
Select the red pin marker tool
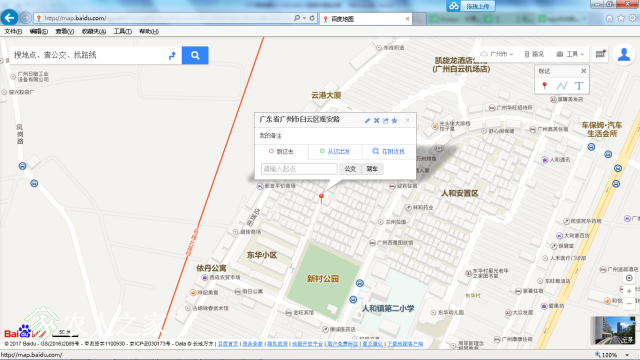[544, 86]
